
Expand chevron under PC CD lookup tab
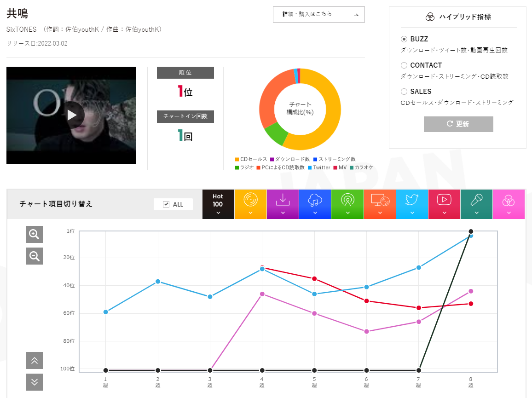(x=380, y=213)
